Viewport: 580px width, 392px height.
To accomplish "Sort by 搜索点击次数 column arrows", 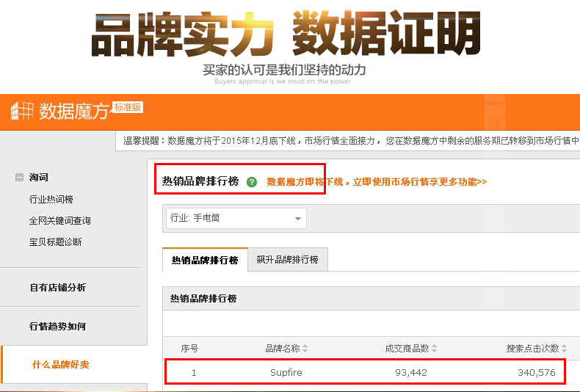I will coord(564,349).
